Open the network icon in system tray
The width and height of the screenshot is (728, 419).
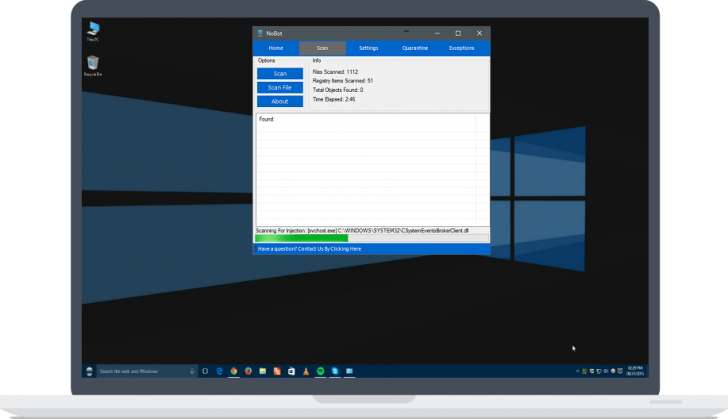pos(599,371)
